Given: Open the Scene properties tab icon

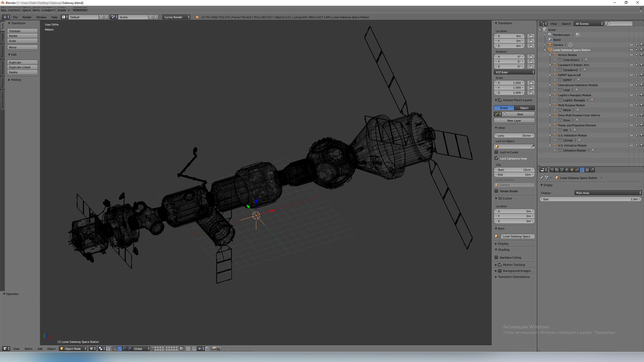Looking at the screenshot, I should pyautogui.click(x=562, y=170).
